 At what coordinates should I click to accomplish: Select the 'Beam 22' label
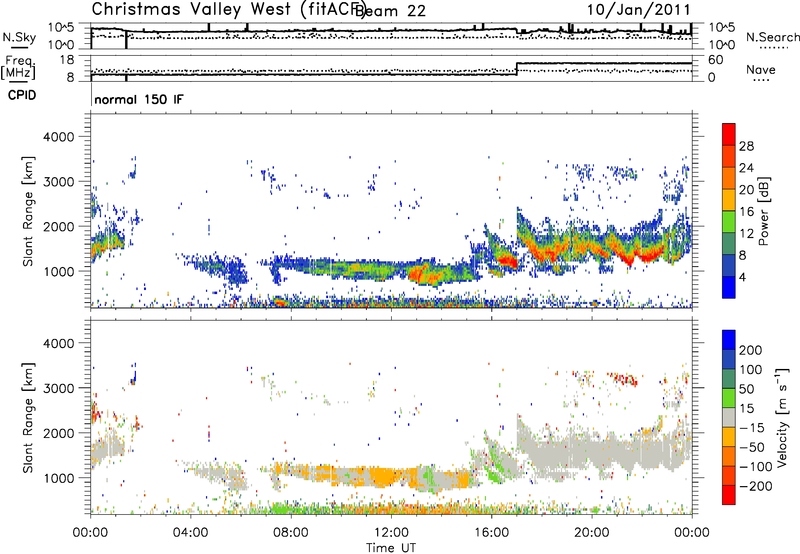(391, 11)
